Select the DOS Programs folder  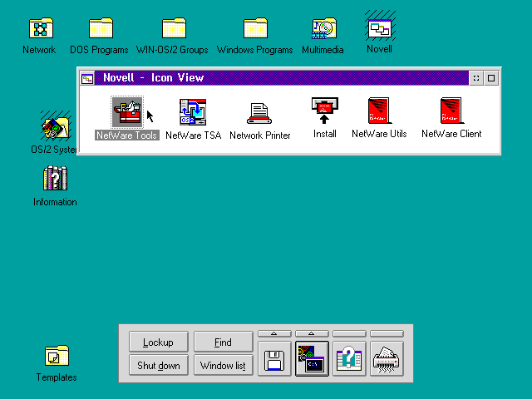coord(101,27)
